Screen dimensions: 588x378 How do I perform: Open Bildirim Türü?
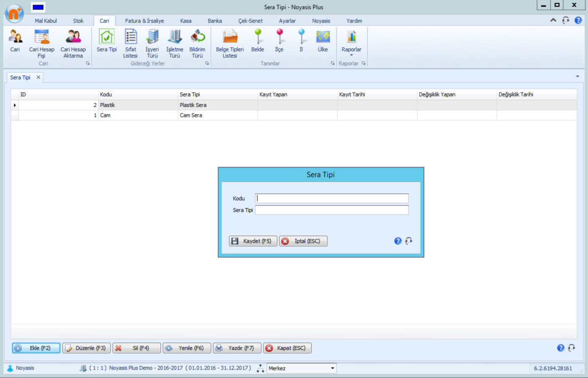197,43
